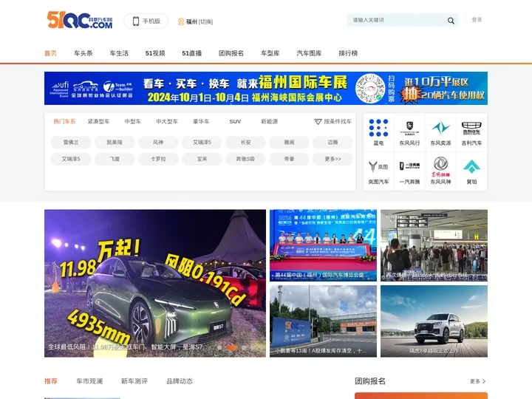Select the location pin icon near 福州

[181, 21]
